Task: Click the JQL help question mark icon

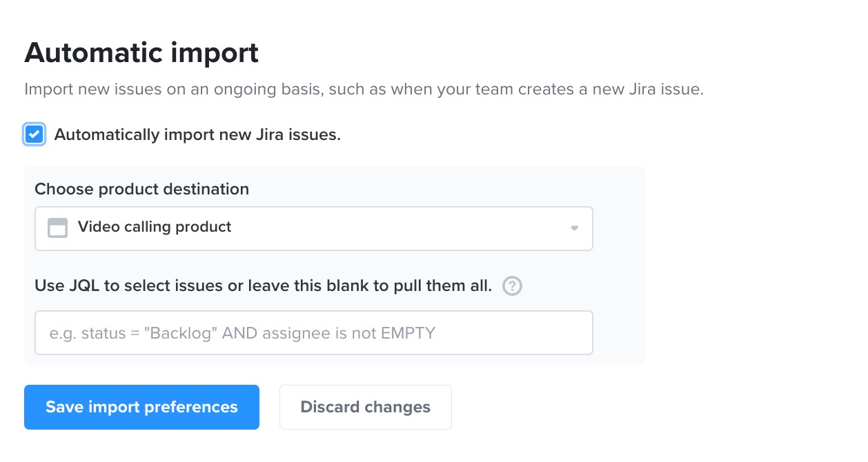Action: pyautogui.click(x=512, y=286)
